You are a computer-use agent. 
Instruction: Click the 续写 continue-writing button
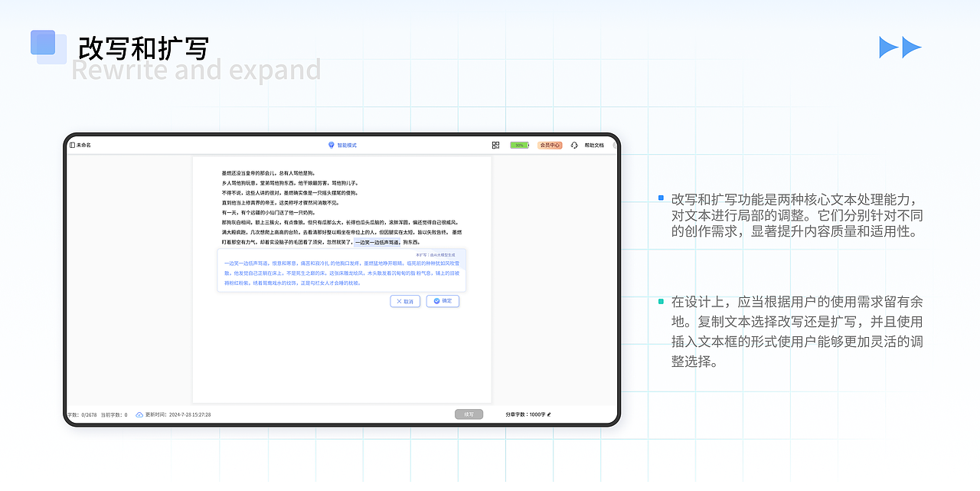click(x=469, y=414)
